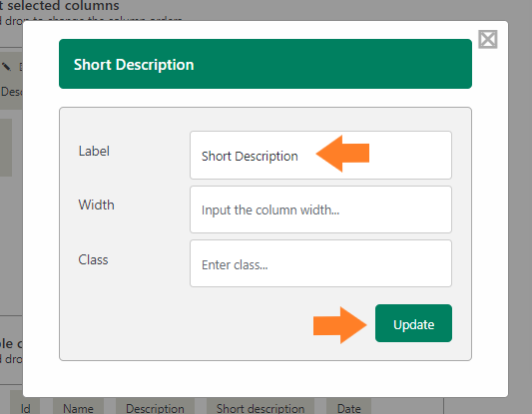
Task: Click the pencil edit icon behind dialog
Action: [x=6, y=67]
